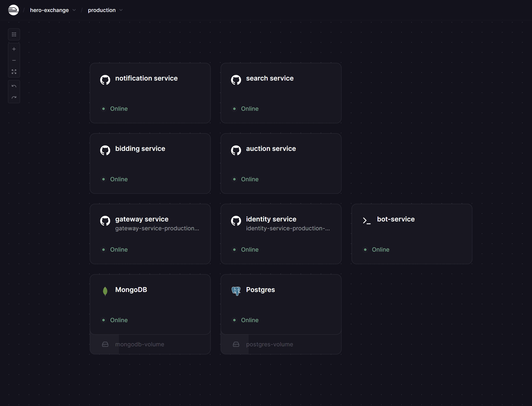Image resolution: width=532 pixels, height=406 pixels.
Task: Click the disk icon beside postgres-volume
Action: 236,344
